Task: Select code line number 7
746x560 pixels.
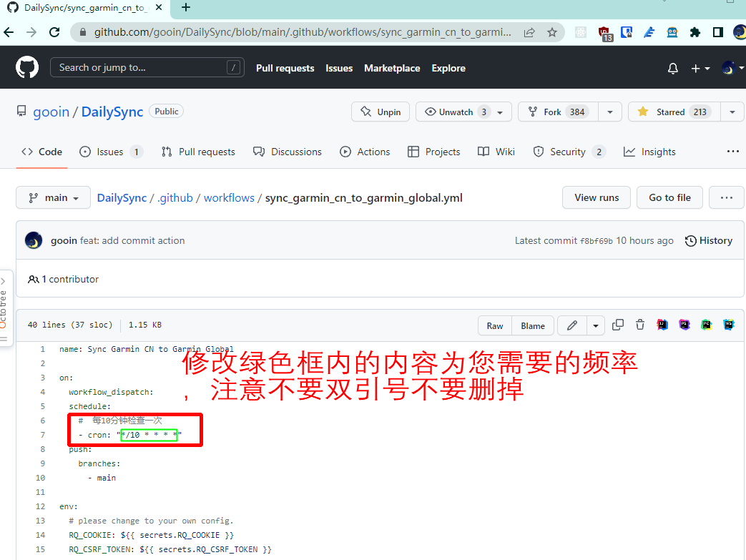Action: click(42, 435)
